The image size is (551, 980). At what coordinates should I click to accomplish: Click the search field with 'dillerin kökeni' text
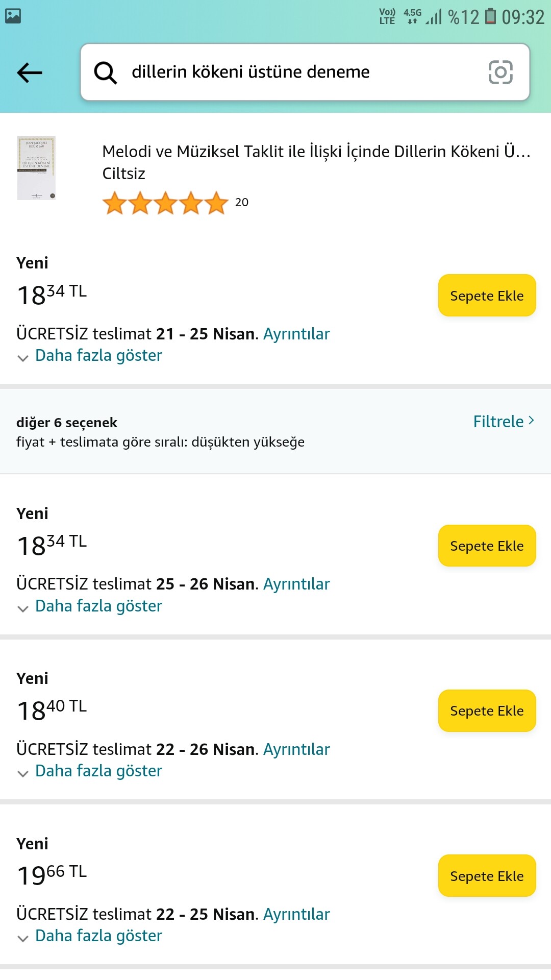286,72
